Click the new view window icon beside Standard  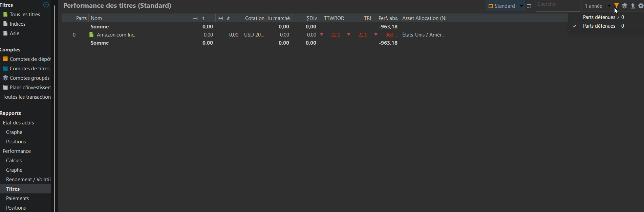coord(529,6)
